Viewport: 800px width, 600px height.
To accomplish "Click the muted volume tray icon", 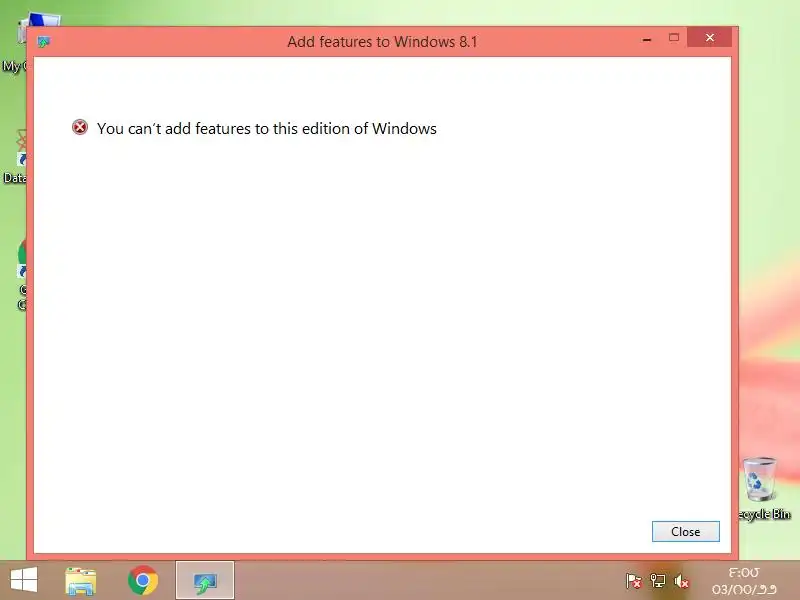I will [x=682, y=581].
